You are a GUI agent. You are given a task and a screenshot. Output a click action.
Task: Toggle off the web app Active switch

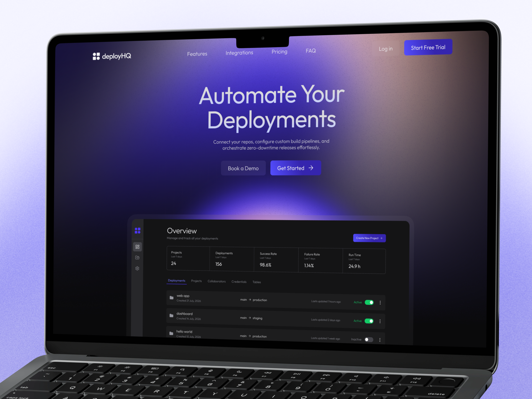point(369,302)
